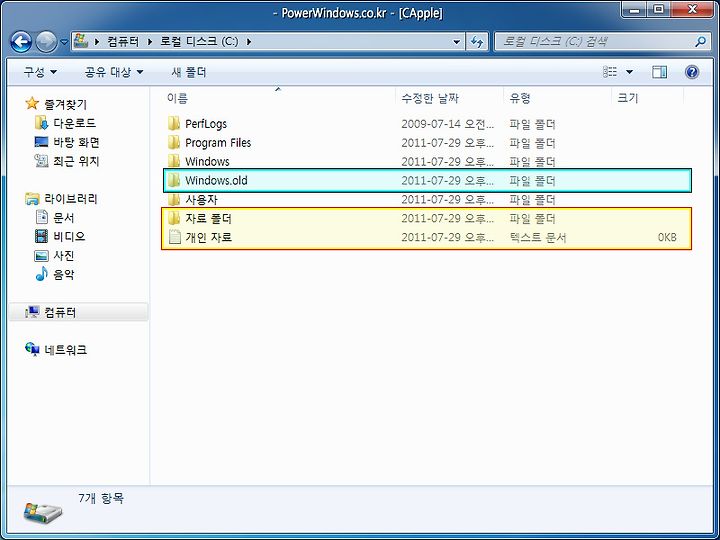Open the 공유 대상 menu
This screenshot has width=720, height=540.
(114, 72)
